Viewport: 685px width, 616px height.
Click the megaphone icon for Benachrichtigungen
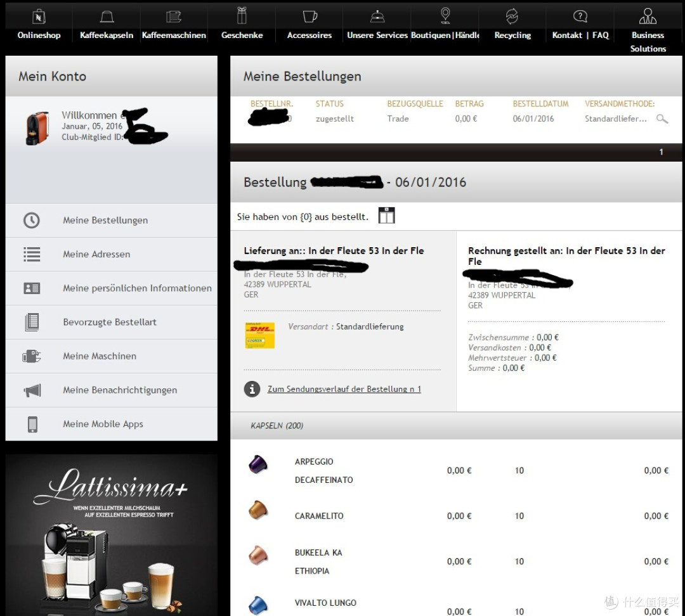32,390
